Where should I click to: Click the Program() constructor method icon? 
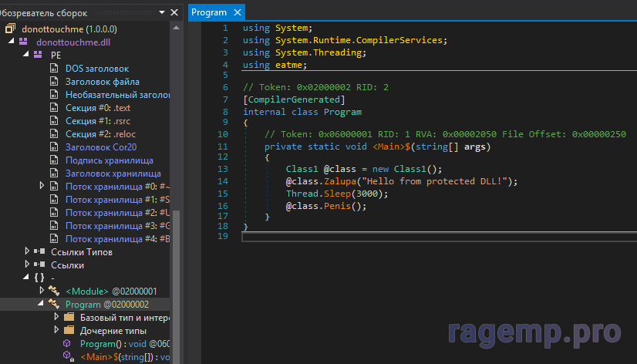[x=66, y=343]
